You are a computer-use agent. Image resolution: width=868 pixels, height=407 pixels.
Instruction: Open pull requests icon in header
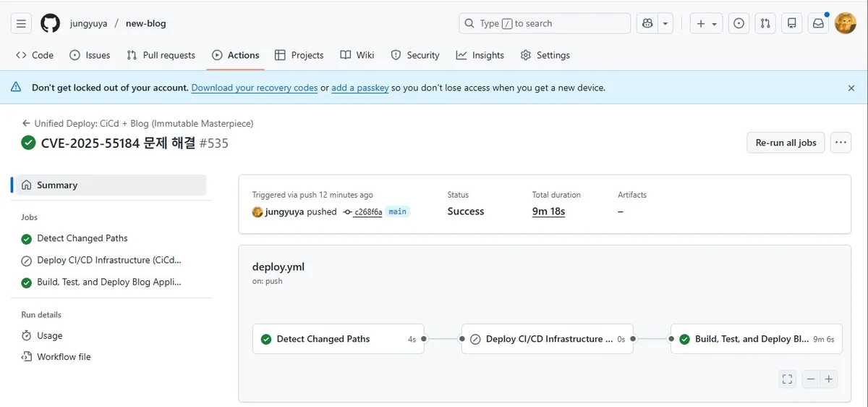(765, 23)
